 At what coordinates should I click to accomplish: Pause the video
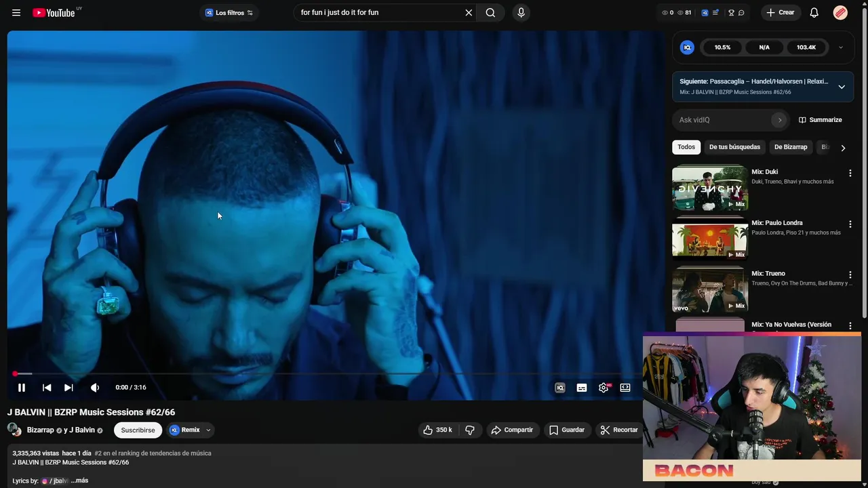(22, 388)
